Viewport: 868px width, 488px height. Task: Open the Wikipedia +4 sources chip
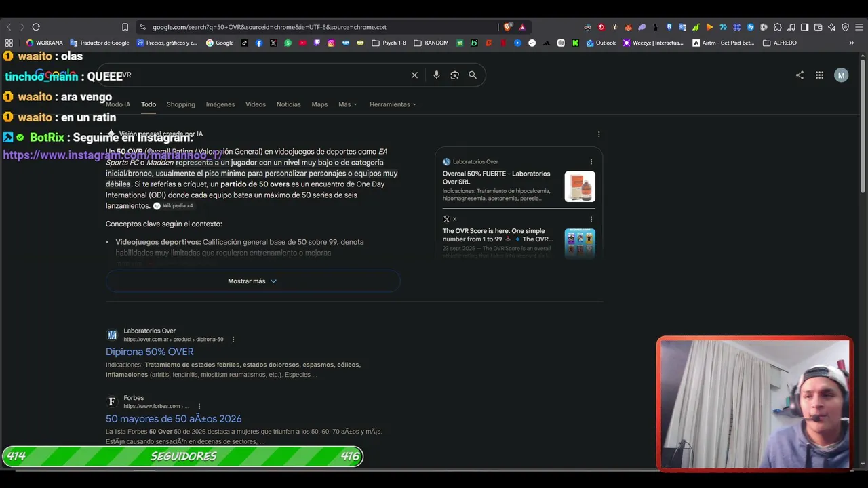coord(173,206)
